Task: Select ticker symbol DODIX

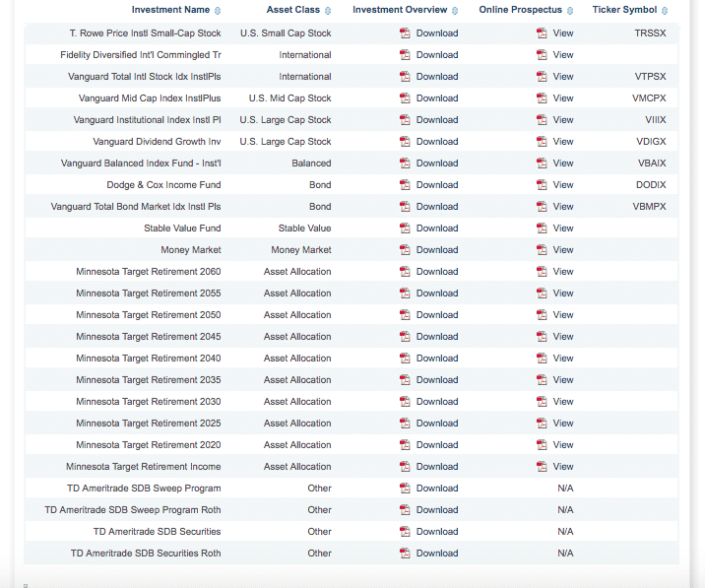Action: tap(651, 185)
